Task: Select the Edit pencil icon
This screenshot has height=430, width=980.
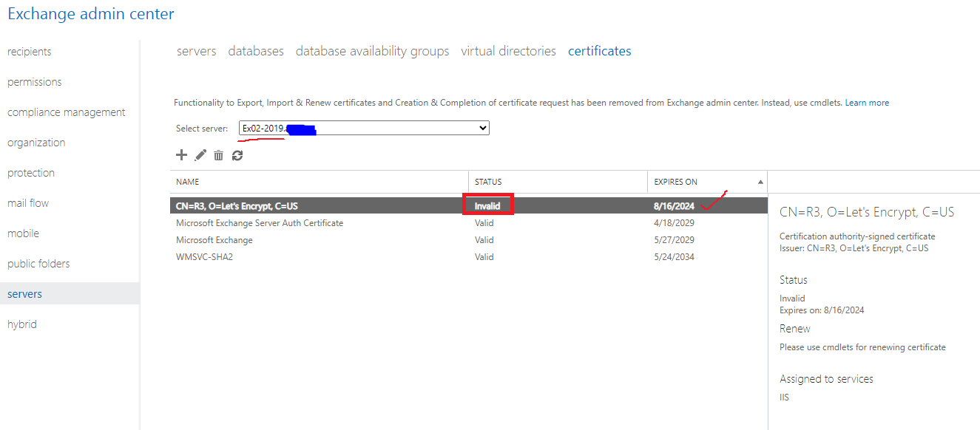Action: (200, 155)
